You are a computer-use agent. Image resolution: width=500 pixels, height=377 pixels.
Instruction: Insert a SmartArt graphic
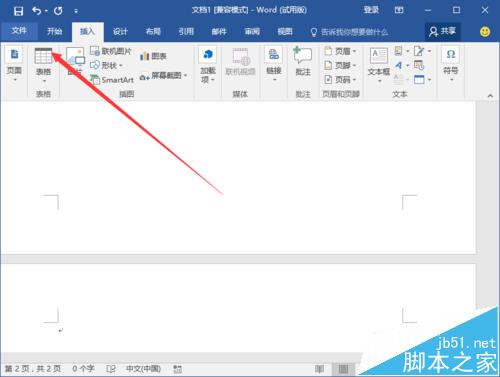coord(112,80)
